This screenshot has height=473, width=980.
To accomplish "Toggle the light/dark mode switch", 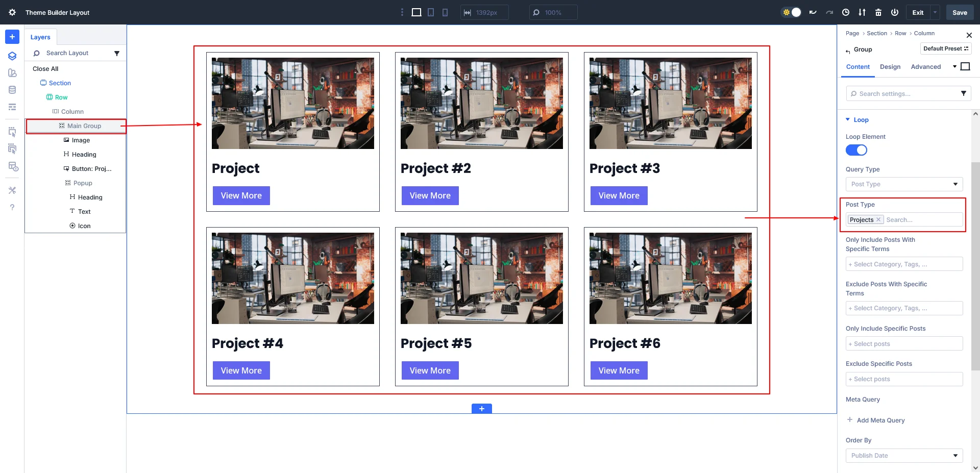I will coord(792,12).
